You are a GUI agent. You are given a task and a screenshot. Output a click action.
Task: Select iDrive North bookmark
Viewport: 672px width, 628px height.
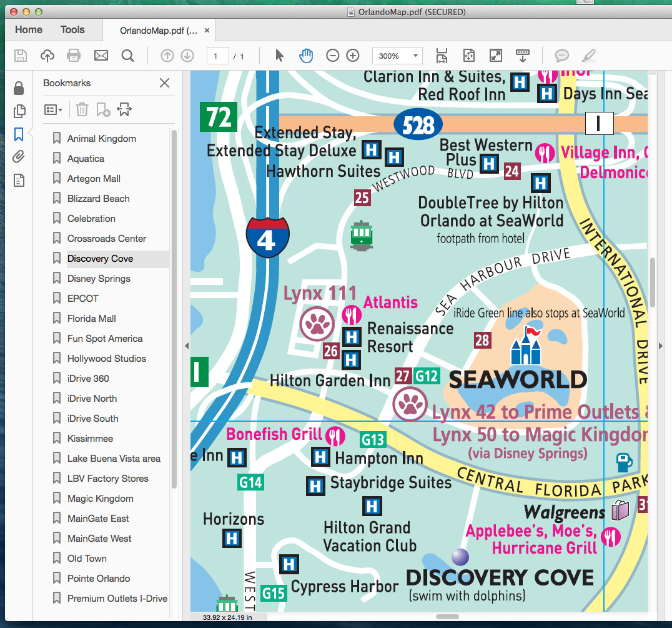tap(92, 399)
